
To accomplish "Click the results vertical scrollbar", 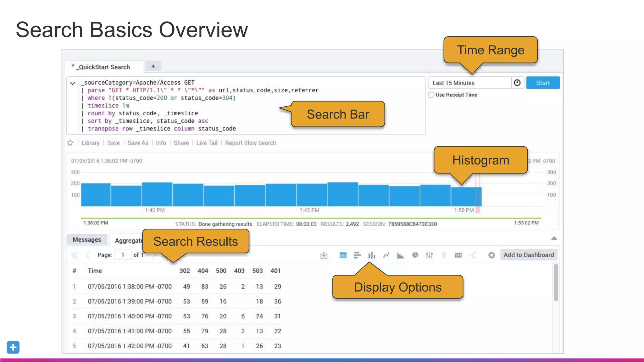I will coord(556,283).
